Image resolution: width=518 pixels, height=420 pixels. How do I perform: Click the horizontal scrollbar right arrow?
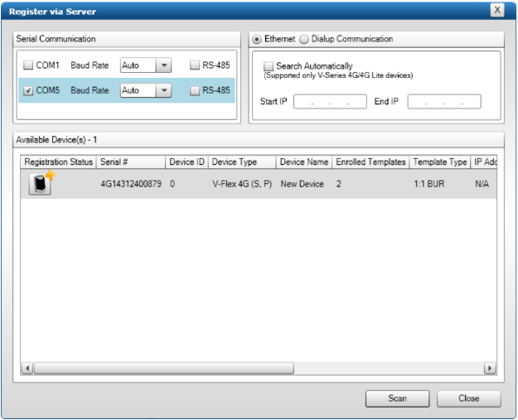pos(489,368)
